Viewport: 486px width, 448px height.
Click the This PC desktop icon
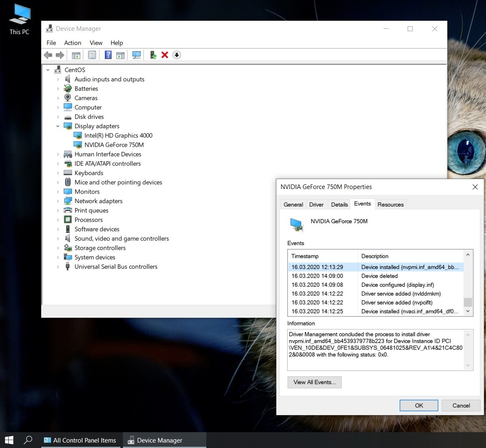point(20,19)
